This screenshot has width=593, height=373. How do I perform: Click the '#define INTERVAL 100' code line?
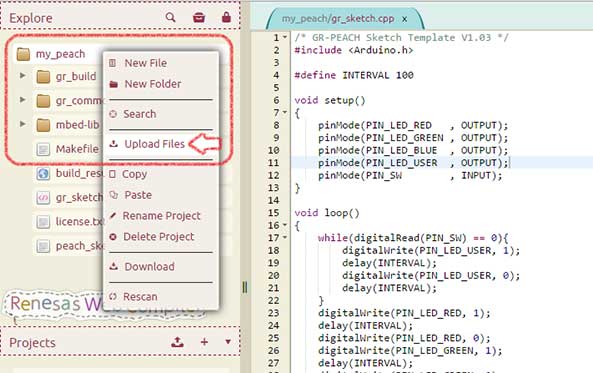click(x=354, y=75)
